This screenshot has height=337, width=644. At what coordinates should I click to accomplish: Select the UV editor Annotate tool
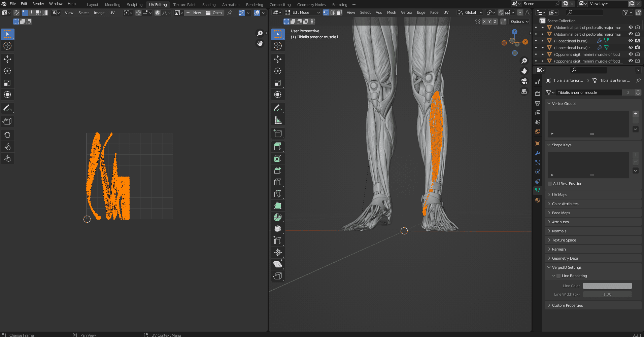click(x=7, y=108)
